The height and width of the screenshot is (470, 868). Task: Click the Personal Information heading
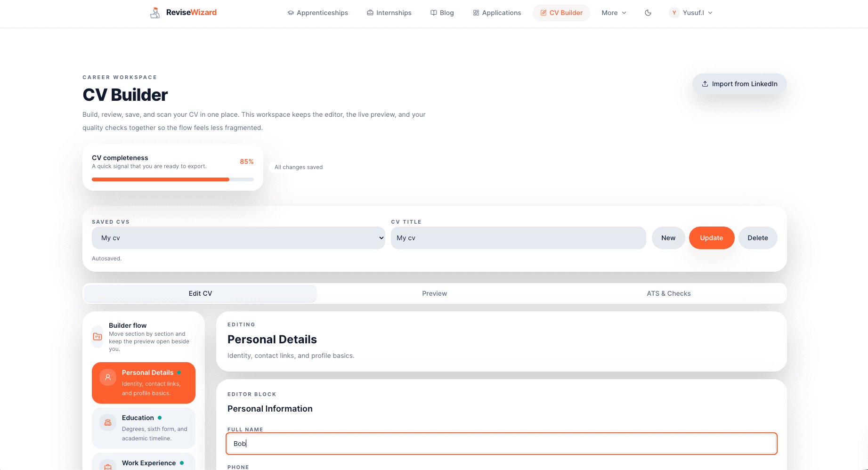pos(270,409)
